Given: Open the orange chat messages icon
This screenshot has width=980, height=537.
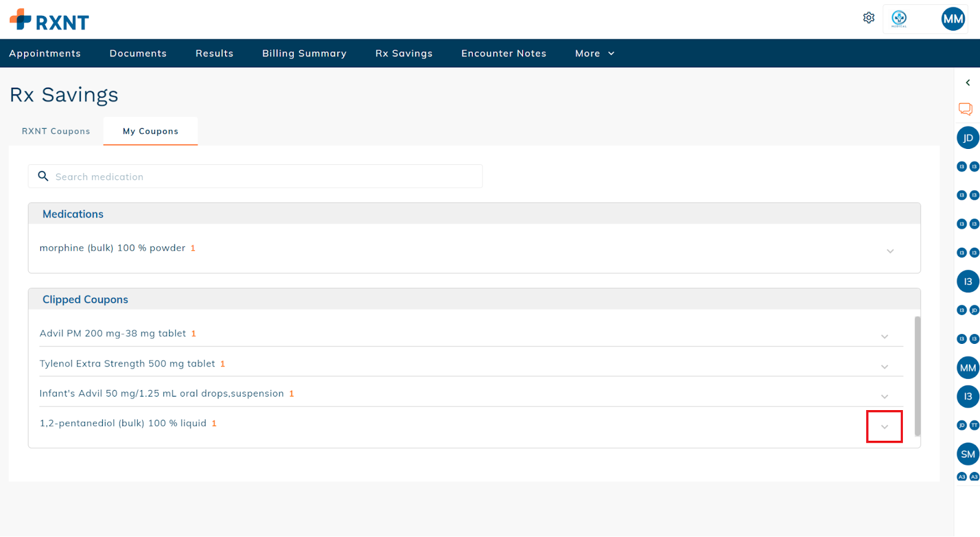Looking at the screenshot, I should pos(965,109).
